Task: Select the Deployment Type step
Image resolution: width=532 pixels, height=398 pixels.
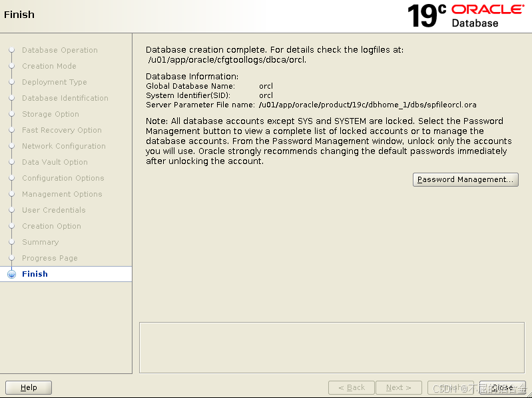Action: coord(55,82)
